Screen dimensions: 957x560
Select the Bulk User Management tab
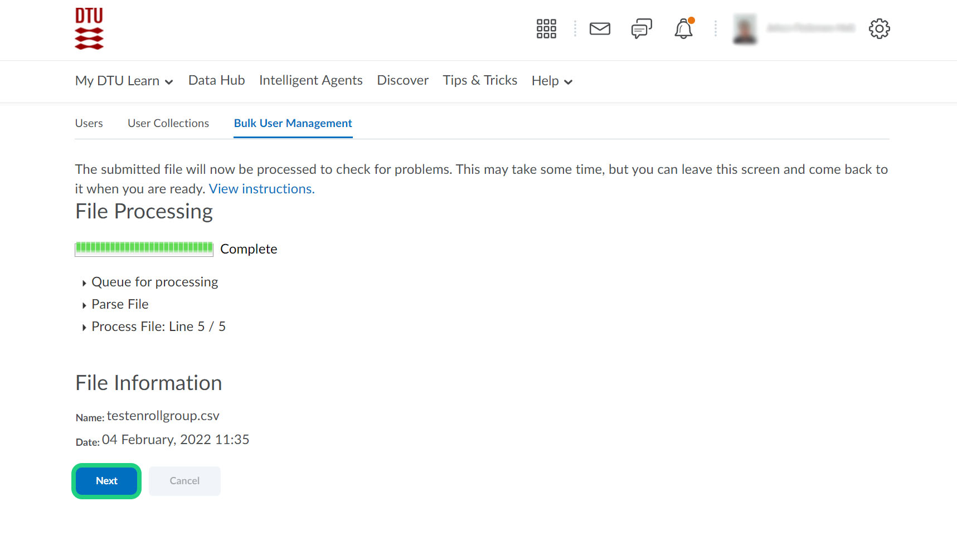[293, 123]
